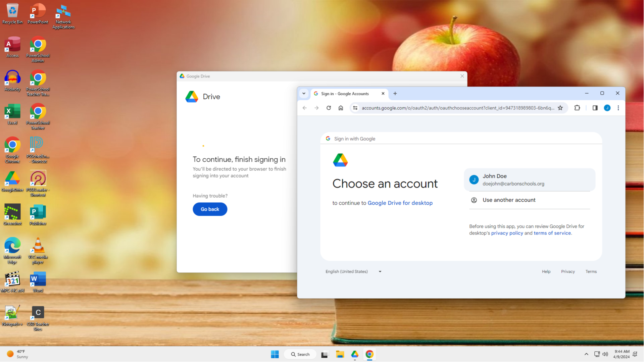The height and width of the screenshot is (362, 644).
Task: Open a new Chrome tab
Action: (x=395, y=94)
